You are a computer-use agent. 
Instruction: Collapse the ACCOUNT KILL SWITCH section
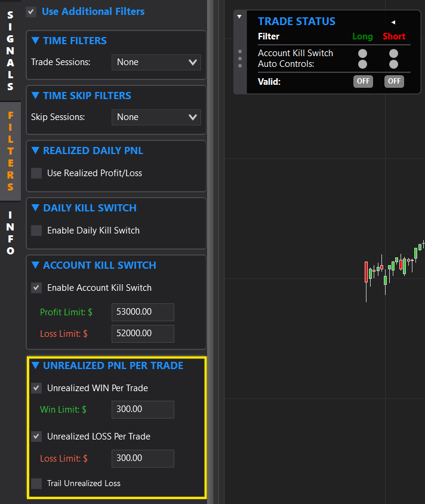[35, 265]
